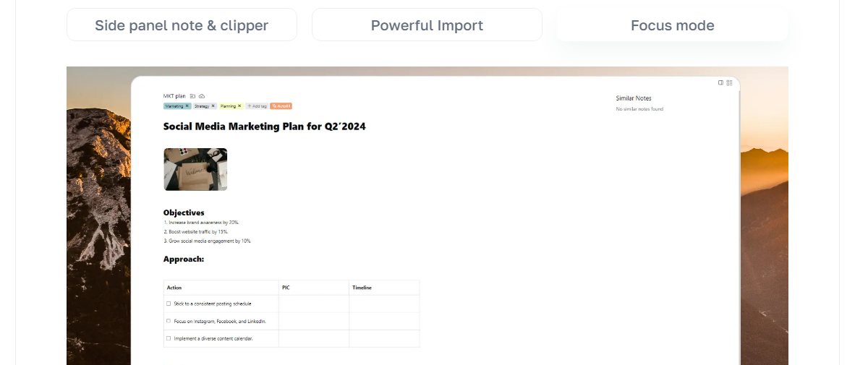
Task: Remove the Marketing tag with its X
Action: pos(187,106)
